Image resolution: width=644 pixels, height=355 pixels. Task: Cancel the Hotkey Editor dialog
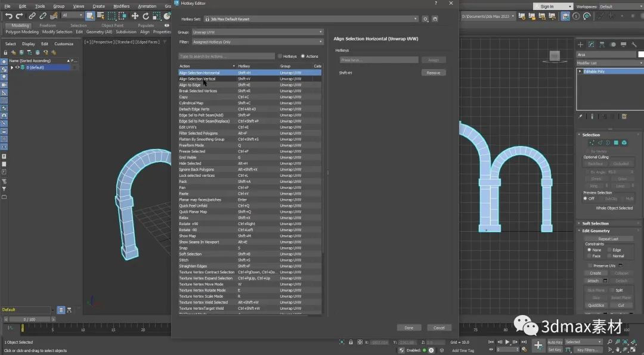pyautogui.click(x=439, y=328)
